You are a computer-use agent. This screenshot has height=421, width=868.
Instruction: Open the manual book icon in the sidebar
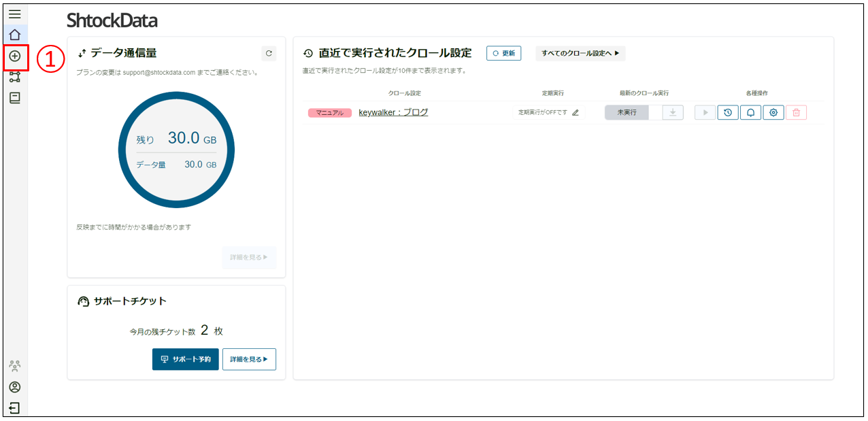pos(14,98)
